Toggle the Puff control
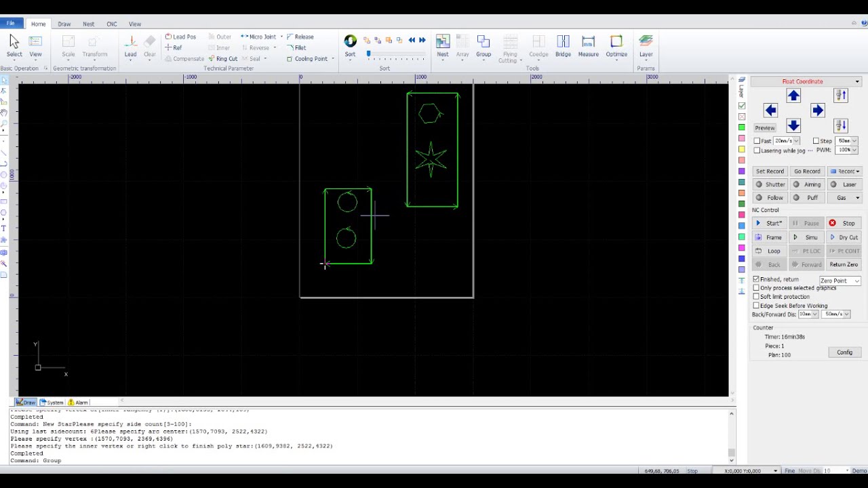 pos(807,198)
